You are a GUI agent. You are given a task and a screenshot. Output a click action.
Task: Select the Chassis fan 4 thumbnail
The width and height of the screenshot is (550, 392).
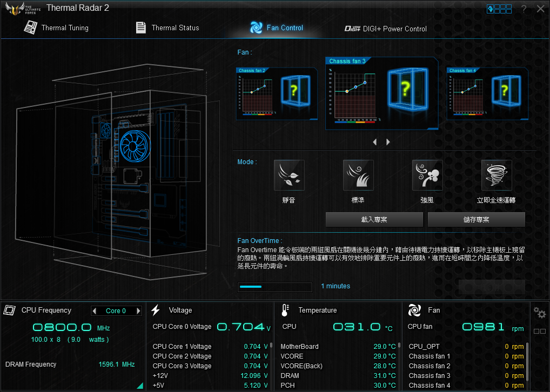click(487, 93)
